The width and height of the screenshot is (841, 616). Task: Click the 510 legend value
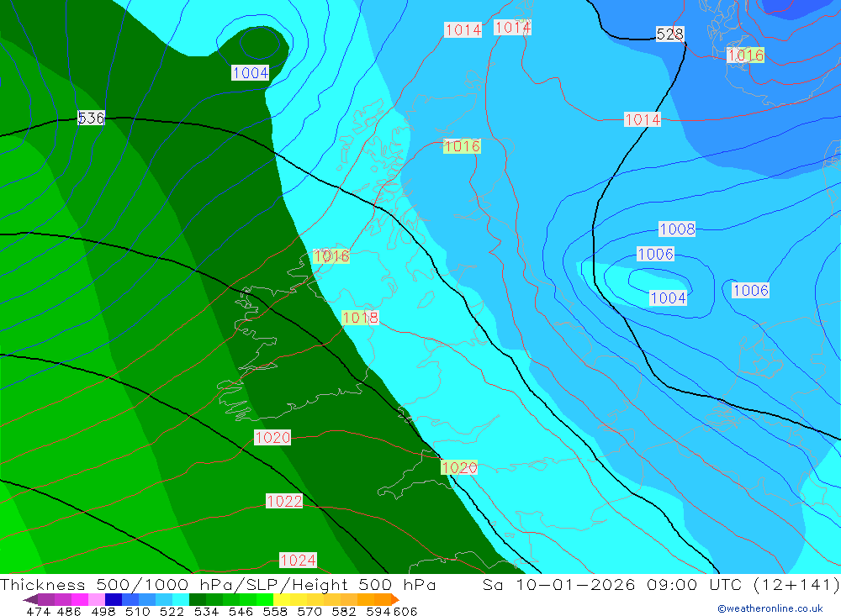tap(137, 611)
